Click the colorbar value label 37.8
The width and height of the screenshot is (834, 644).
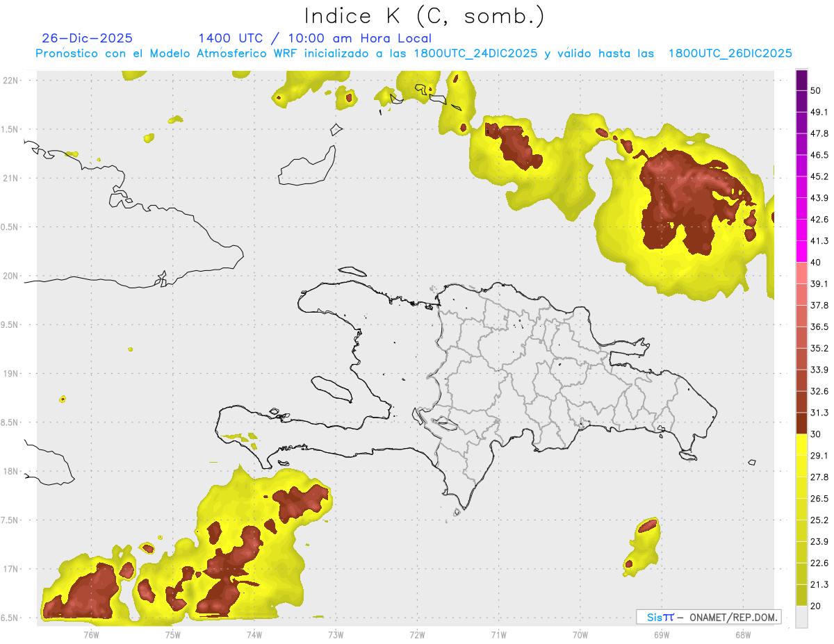click(819, 306)
